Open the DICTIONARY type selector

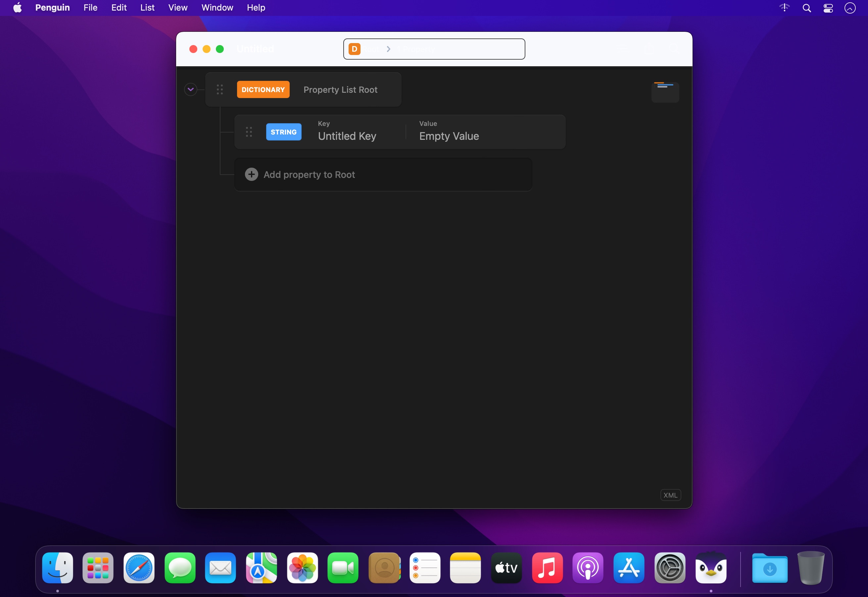(263, 89)
